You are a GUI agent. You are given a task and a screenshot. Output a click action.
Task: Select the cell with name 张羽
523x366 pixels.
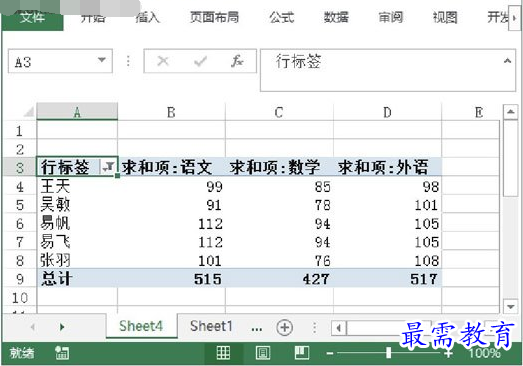[x=77, y=260]
